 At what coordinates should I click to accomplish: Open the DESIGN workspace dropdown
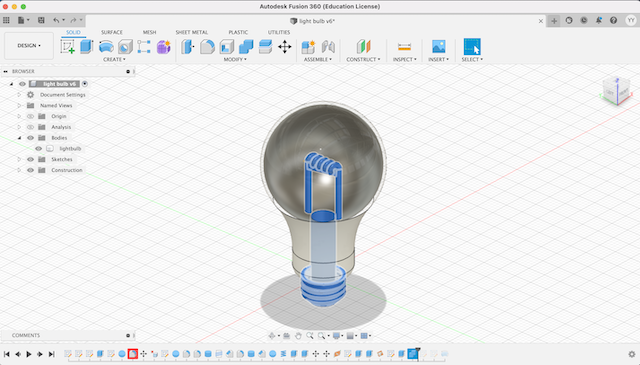[29, 45]
